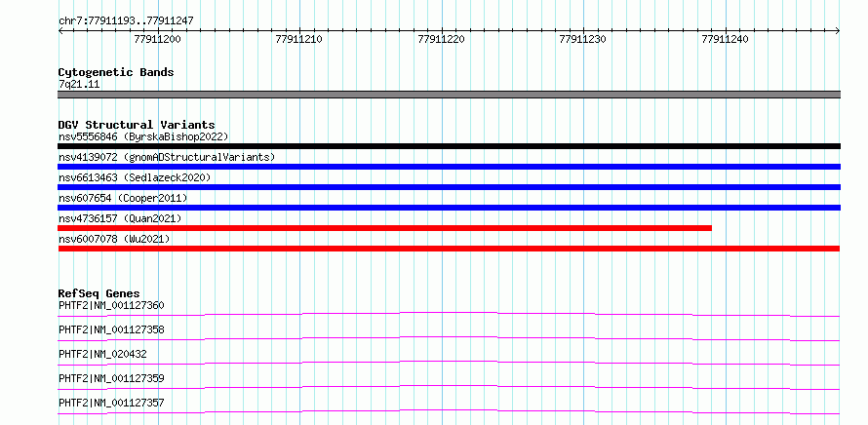
Task: Open the nsv4736157 (Quan2021) label
Action: tap(120, 218)
